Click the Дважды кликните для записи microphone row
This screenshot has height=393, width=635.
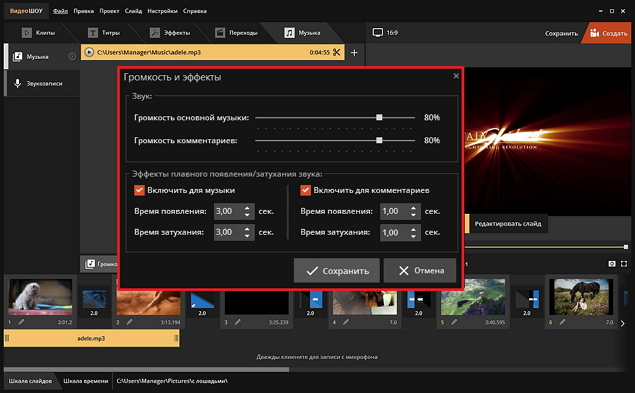(x=317, y=357)
